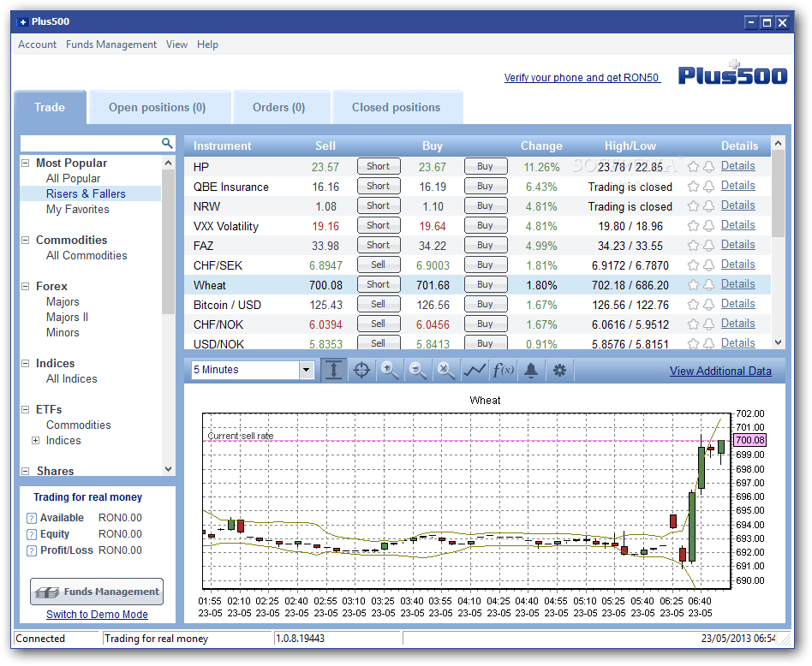Click the Change column header
812x666 pixels.
tap(541, 146)
